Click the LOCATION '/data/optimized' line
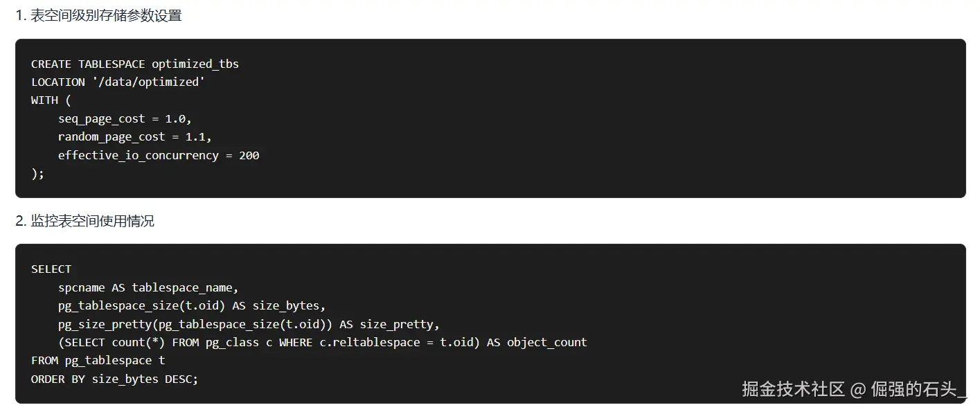 tap(118, 82)
